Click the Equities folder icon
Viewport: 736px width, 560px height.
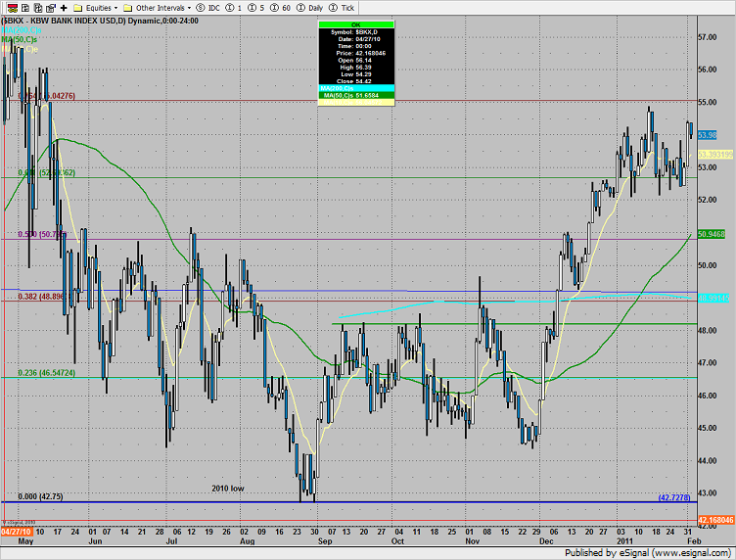click(78, 8)
